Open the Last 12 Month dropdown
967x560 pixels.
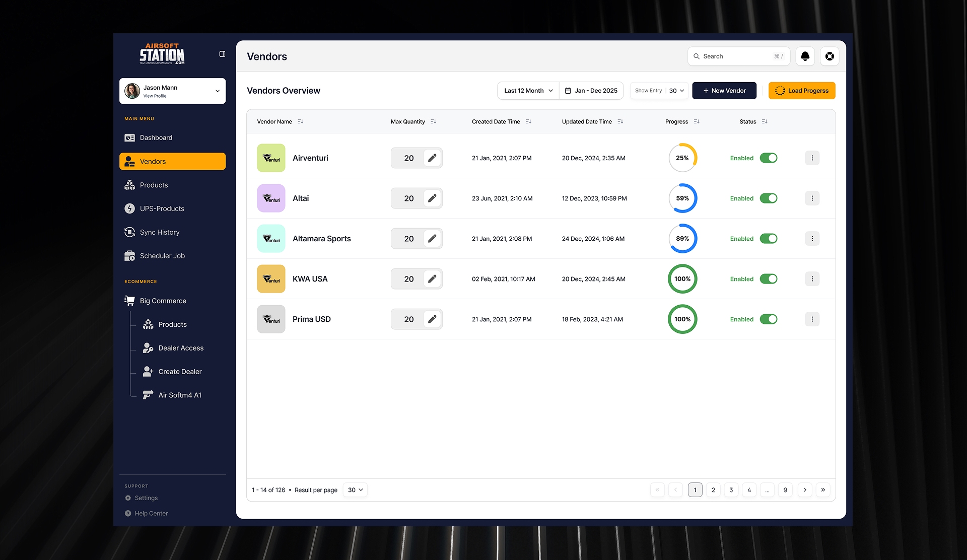click(x=528, y=91)
